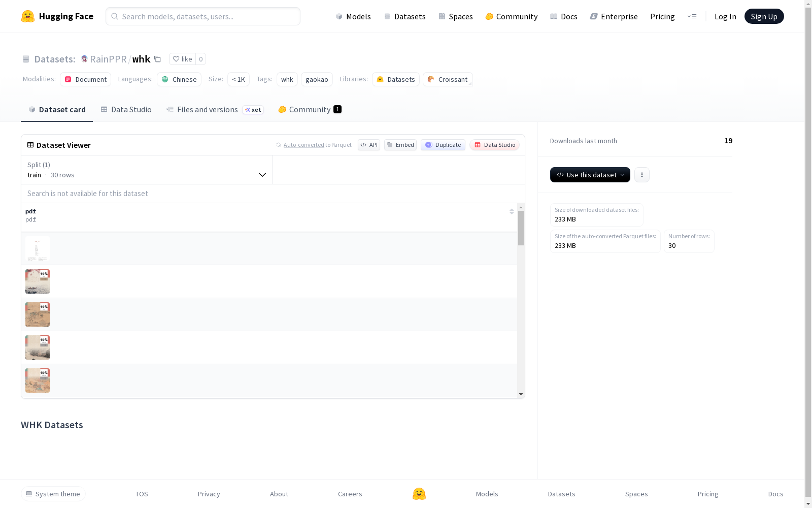The width and height of the screenshot is (812, 508).
Task: Click the Duplicate button
Action: [x=443, y=145]
